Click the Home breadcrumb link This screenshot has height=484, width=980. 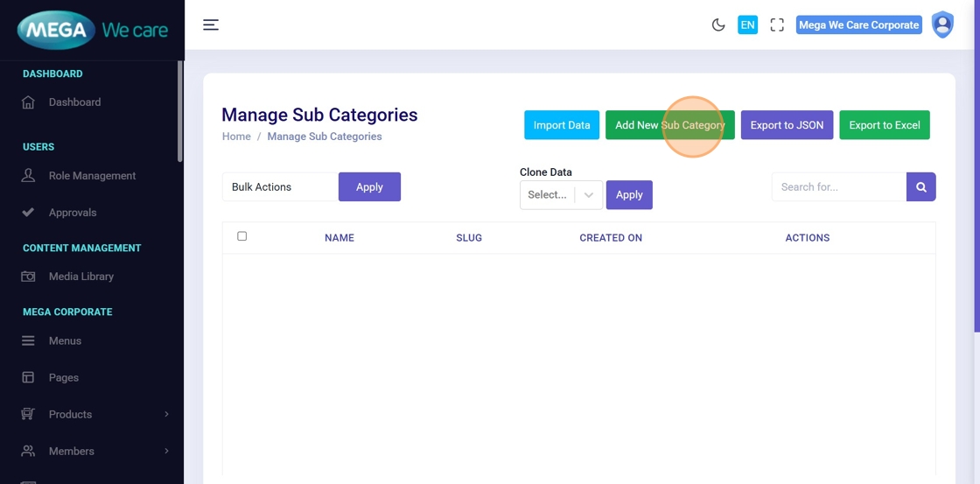click(x=236, y=137)
